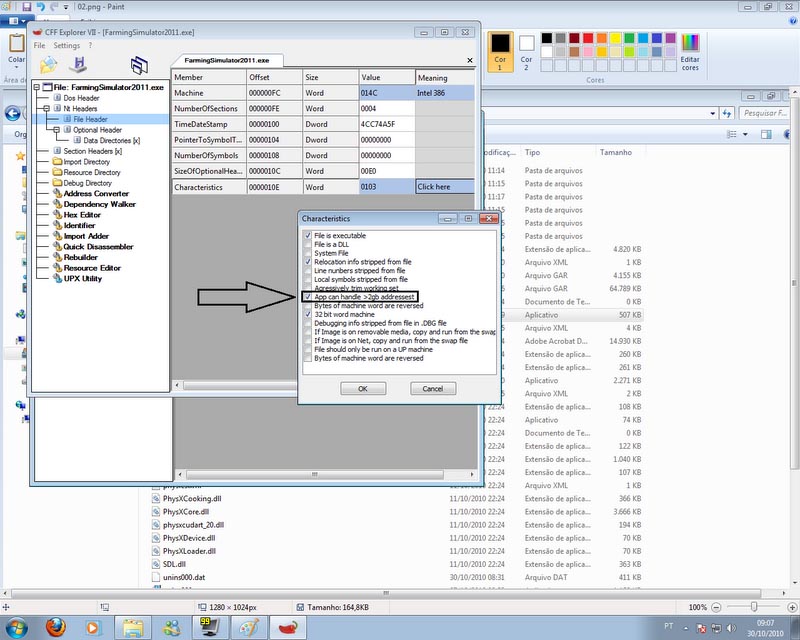Click Cancel in the Characteristics dialog

(432, 388)
